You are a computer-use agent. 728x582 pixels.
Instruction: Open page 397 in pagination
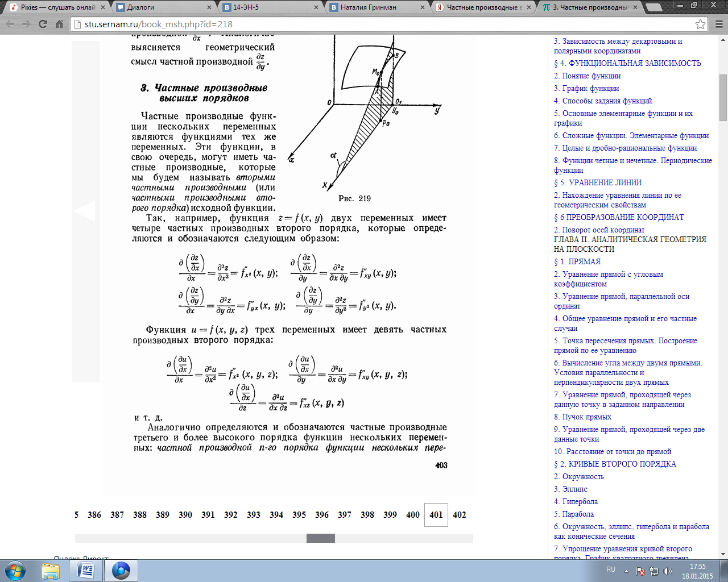click(x=345, y=515)
